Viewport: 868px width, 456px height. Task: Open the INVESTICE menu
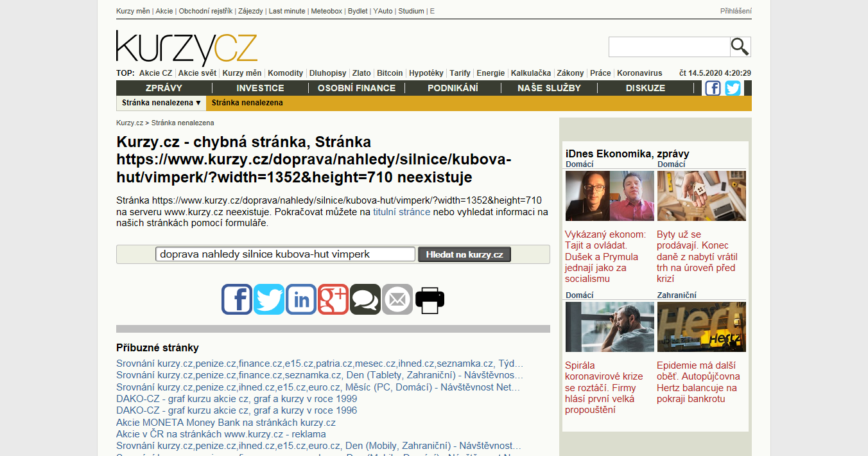pos(260,88)
